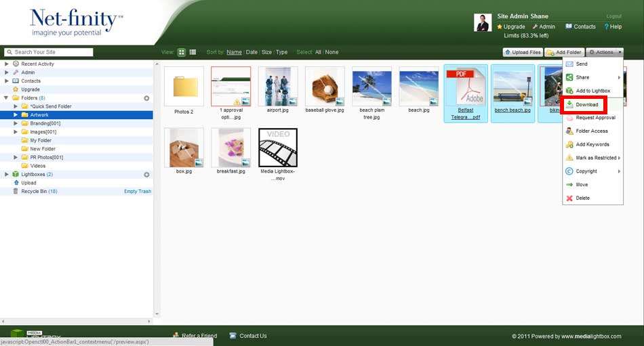Click plus icon beside Lightboxes

(146, 175)
